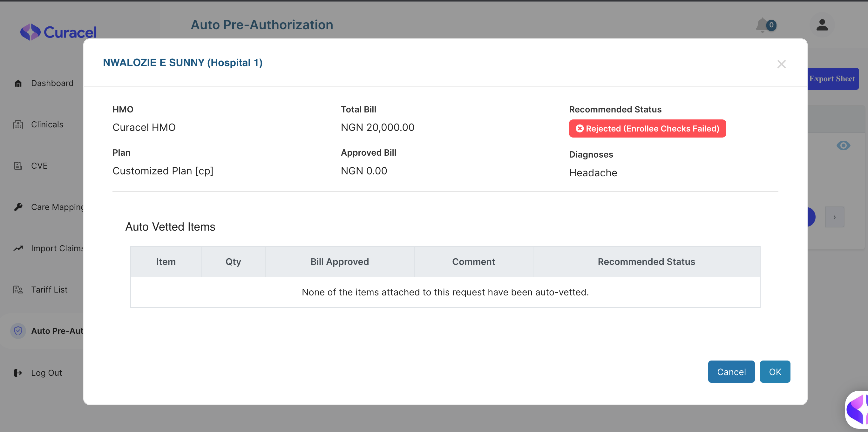Select Tariff List in sidebar
The height and width of the screenshot is (432, 868).
49,289
